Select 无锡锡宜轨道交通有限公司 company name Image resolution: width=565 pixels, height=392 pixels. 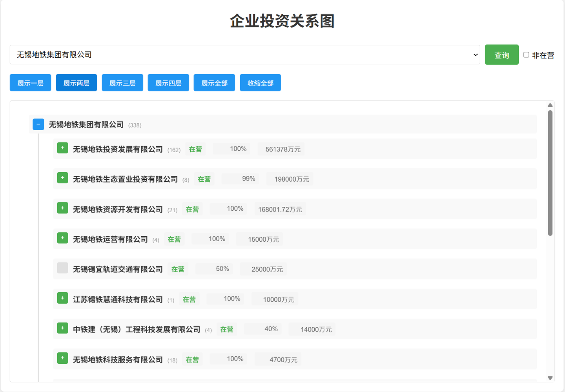pyautogui.click(x=118, y=270)
